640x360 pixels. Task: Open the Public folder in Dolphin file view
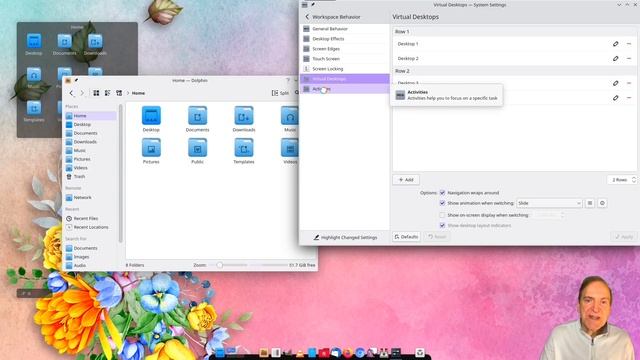point(197,151)
